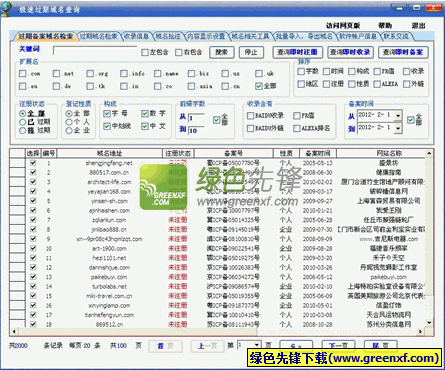Click the 域名地址 column header
This screenshot has width=445, height=370.
coord(109,153)
